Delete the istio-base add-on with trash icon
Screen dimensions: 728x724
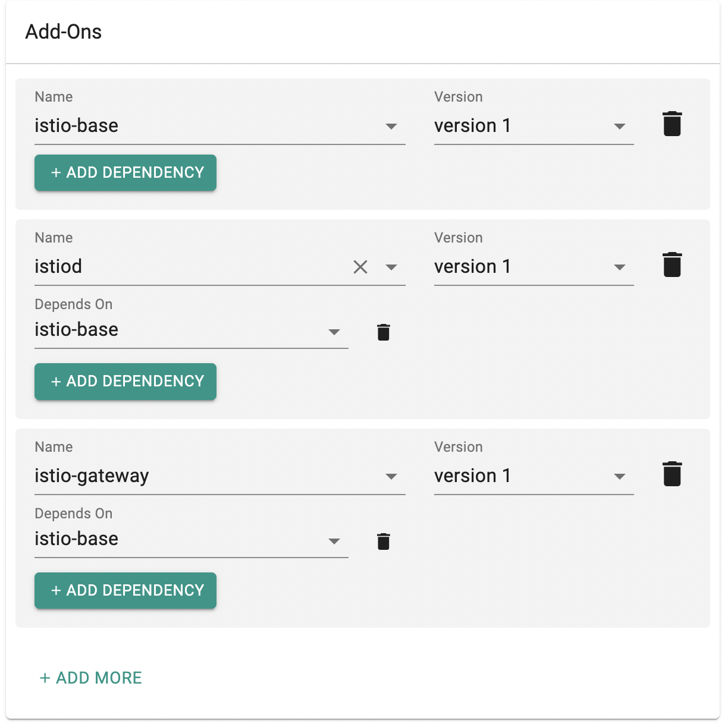click(x=672, y=124)
